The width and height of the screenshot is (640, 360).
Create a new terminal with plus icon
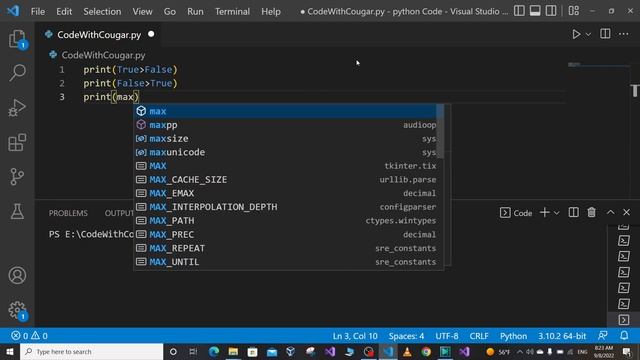[x=544, y=212]
